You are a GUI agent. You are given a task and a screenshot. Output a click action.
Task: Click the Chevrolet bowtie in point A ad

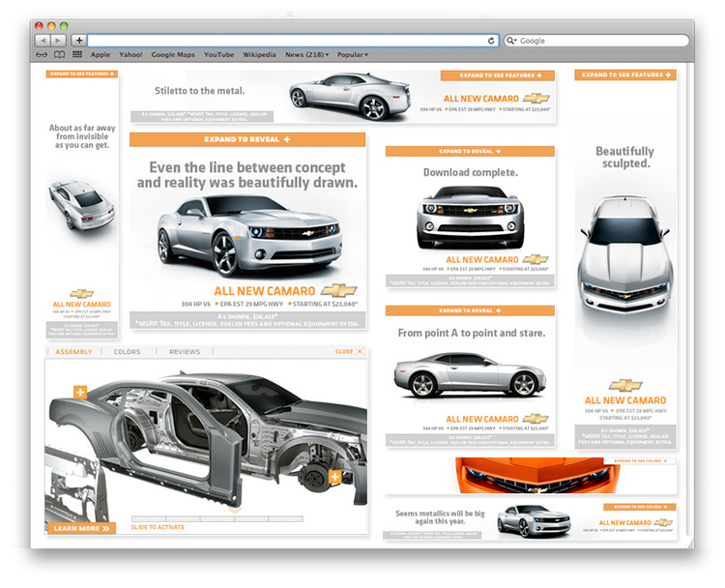point(536,419)
